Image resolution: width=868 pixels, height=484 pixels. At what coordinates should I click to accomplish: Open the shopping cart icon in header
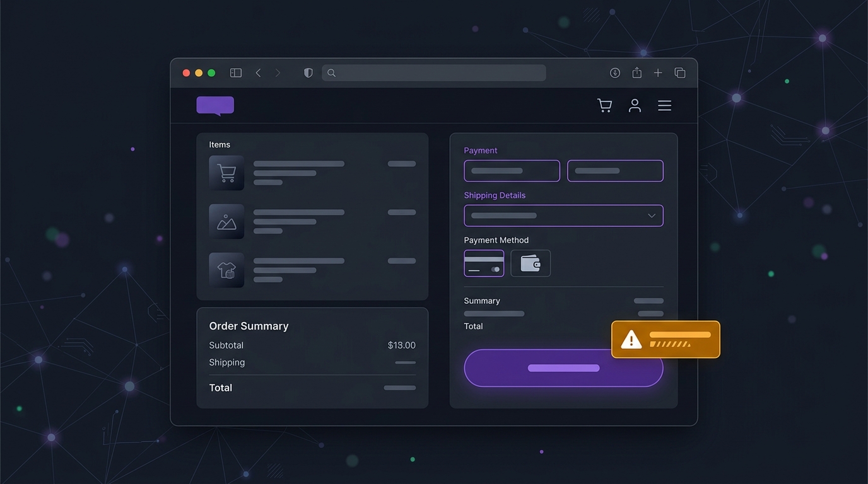[x=604, y=106]
